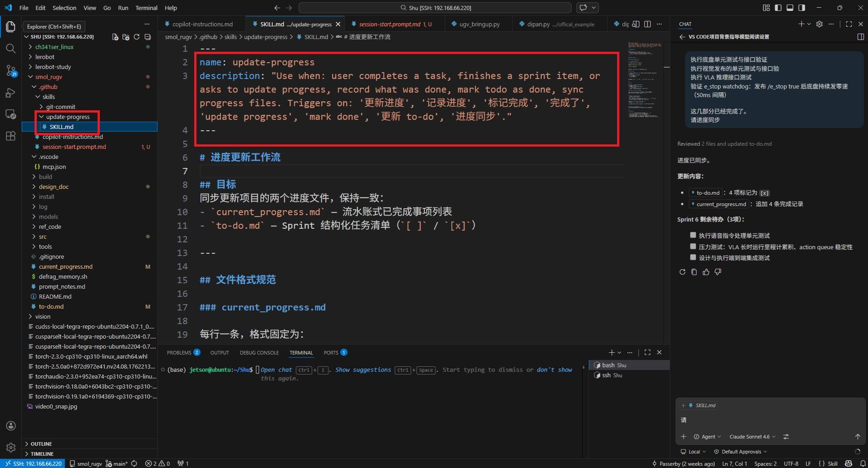
Task: Open the Terminal menu in menu bar
Action: 146,8
